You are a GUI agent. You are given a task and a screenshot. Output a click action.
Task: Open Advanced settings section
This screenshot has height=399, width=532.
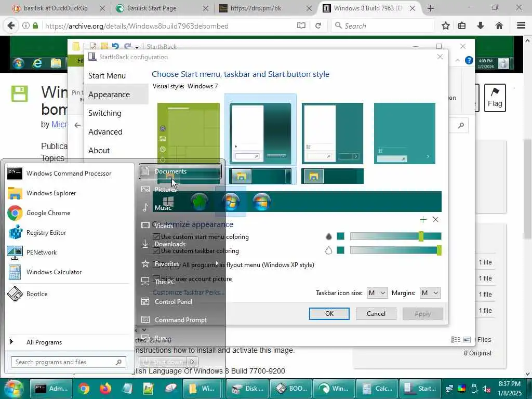click(105, 131)
